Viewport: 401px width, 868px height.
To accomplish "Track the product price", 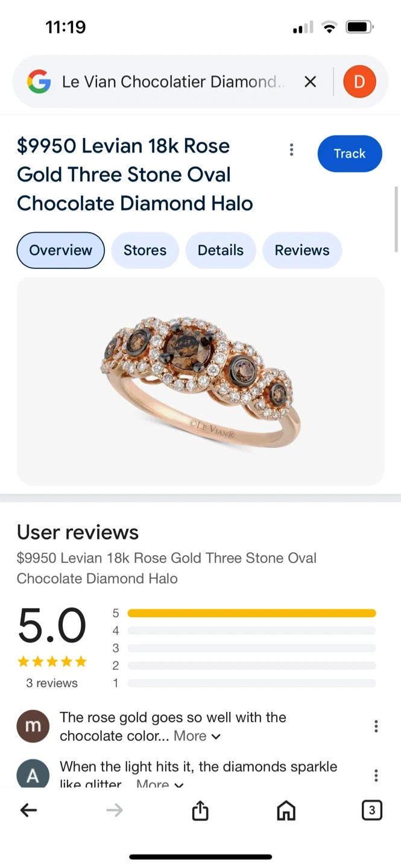I will click(350, 154).
